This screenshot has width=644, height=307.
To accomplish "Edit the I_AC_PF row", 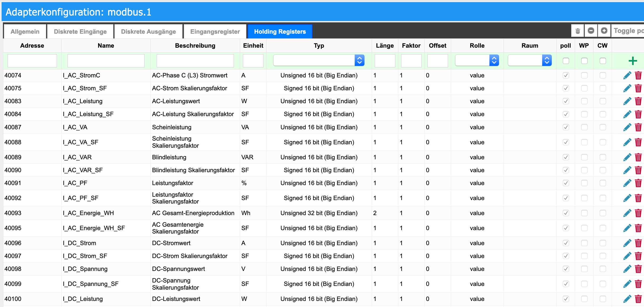I will tap(627, 183).
